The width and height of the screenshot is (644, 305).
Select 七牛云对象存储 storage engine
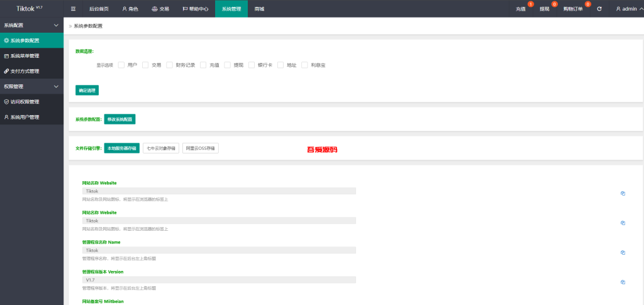click(x=161, y=148)
